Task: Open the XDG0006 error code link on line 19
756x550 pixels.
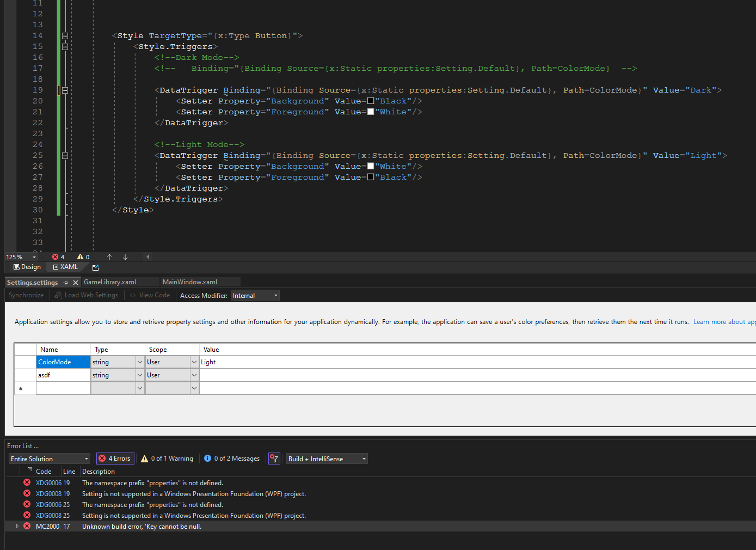Action: [x=48, y=483]
